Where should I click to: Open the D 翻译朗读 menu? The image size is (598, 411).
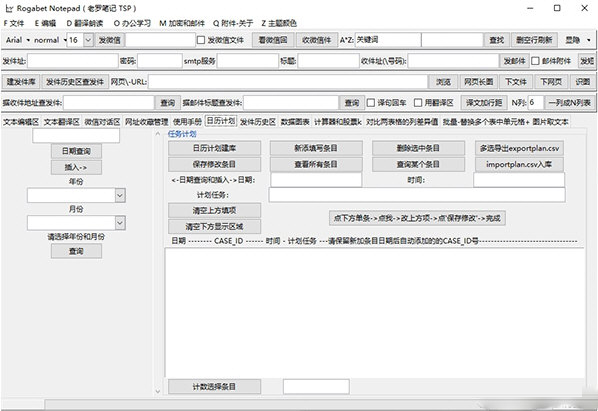point(85,23)
